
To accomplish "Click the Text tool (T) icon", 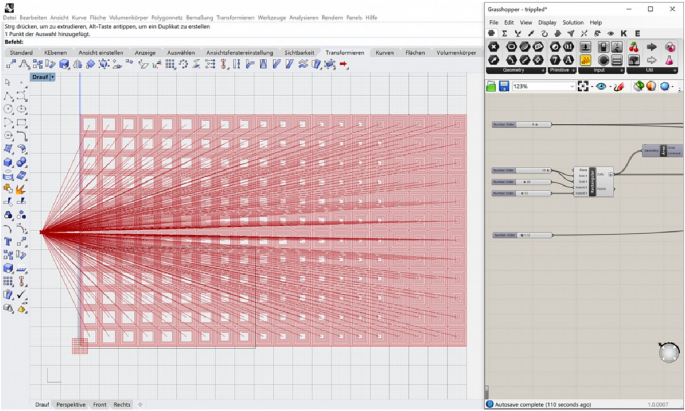I will pos(8,241).
